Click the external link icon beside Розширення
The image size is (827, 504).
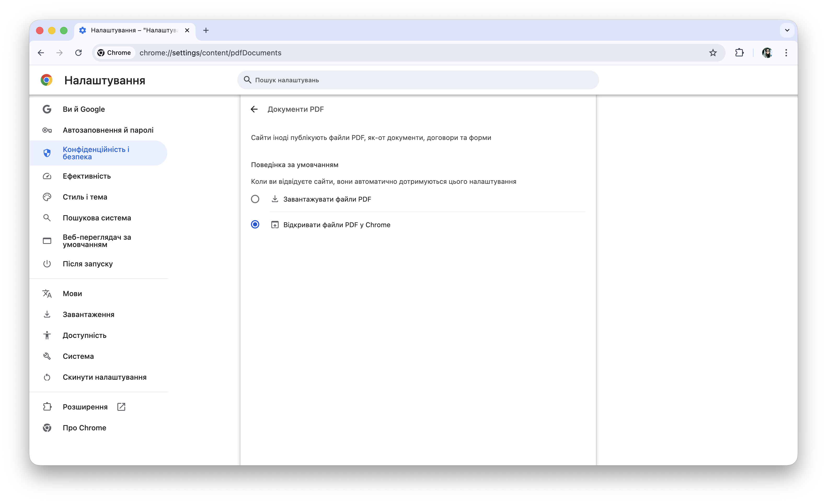point(121,407)
